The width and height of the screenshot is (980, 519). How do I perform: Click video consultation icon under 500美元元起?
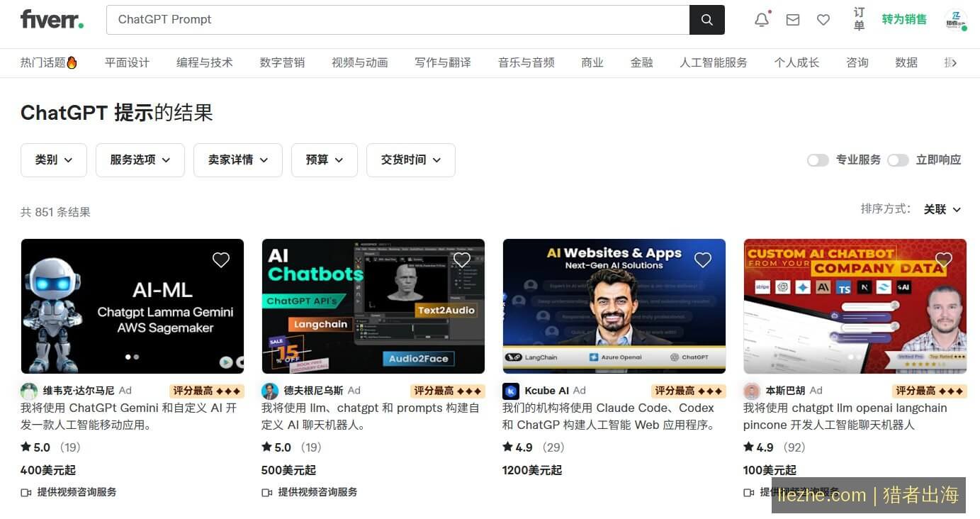(x=267, y=492)
